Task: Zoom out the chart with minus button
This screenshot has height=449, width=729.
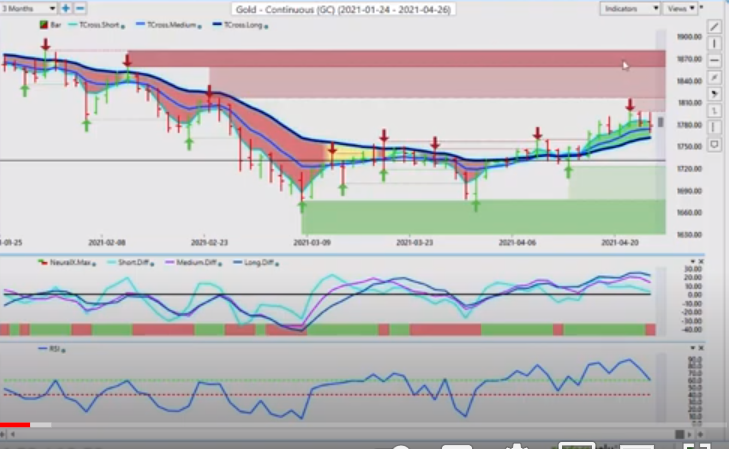Action: (x=80, y=8)
